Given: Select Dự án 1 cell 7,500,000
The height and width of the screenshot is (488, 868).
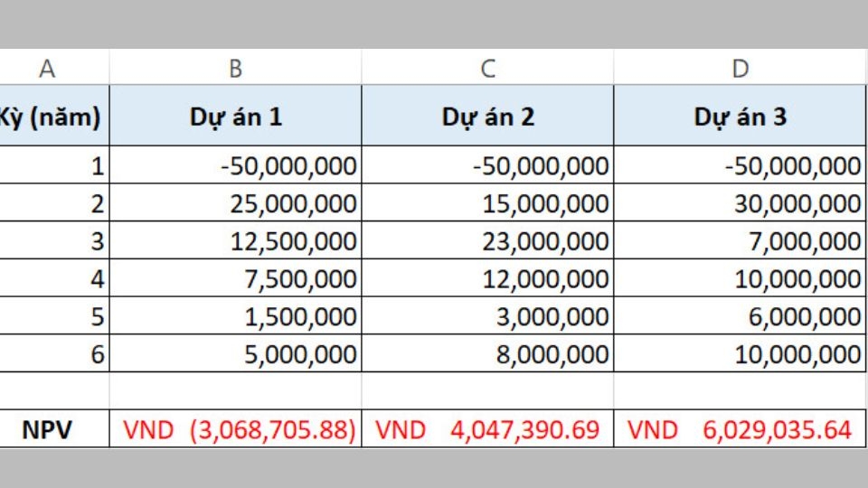Looking at the screenshot, I should 235,277.
